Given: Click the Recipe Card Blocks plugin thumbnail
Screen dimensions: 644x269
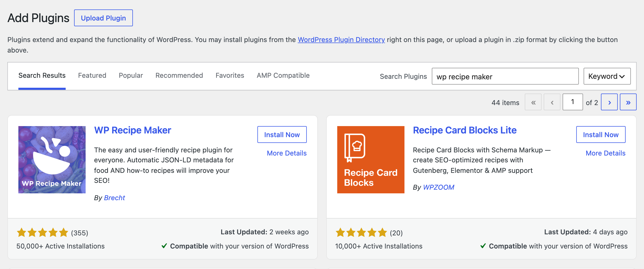Looking at the screenshot, I should click(371, 160).
